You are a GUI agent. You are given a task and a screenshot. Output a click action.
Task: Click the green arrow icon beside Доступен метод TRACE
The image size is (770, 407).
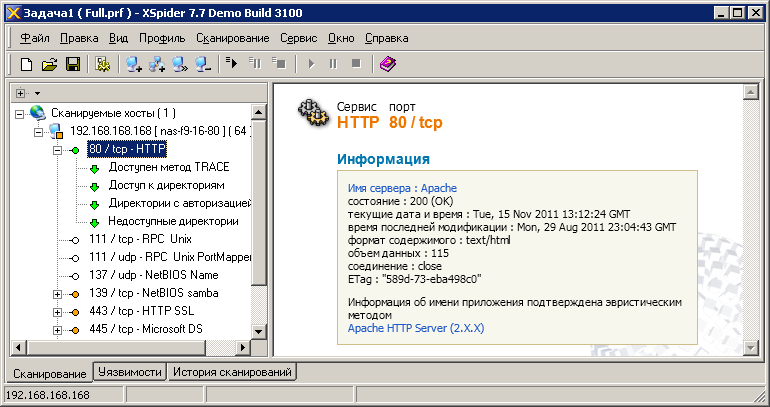[x=95, y=169]
